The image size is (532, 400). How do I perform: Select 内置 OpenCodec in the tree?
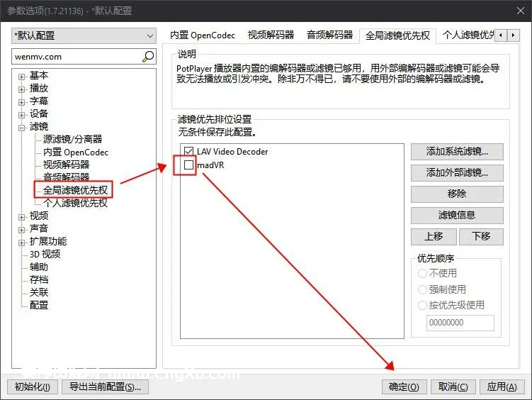[76, 152]
